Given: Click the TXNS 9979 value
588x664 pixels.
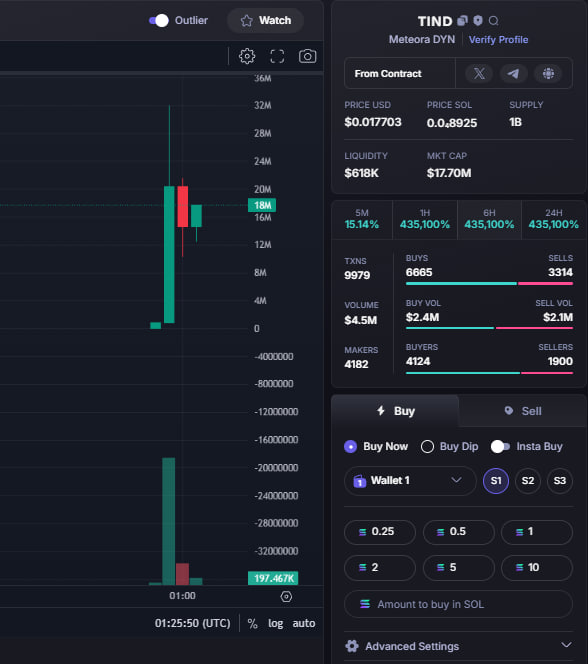Looking at the screenshot, I should click(x=357, y=275).
